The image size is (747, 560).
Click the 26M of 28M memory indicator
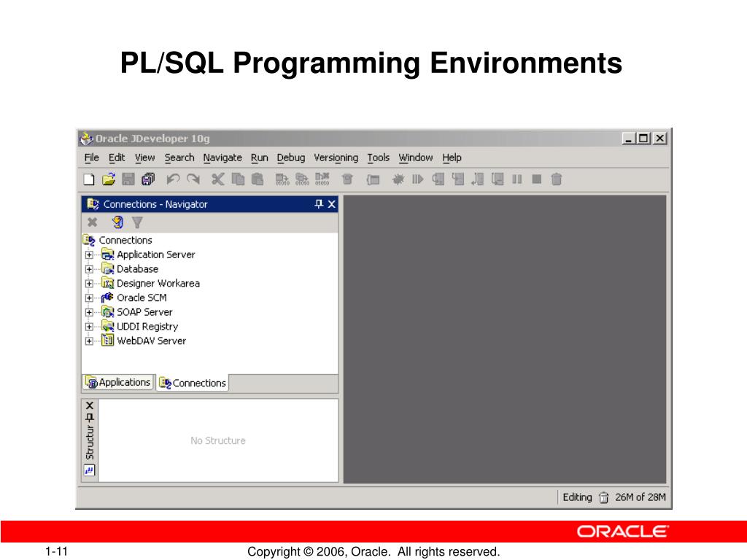(x=640, y=497)
